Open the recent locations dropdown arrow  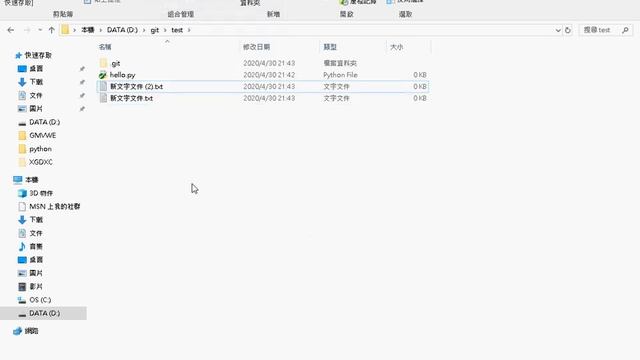coord(40,30)
